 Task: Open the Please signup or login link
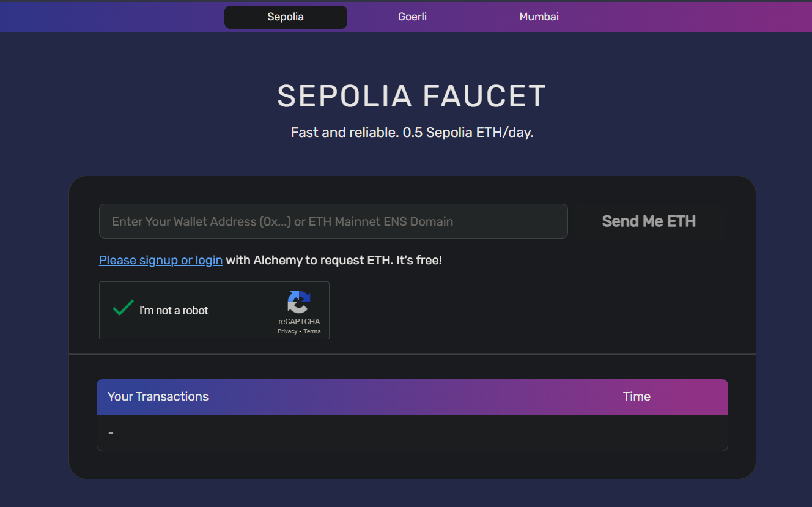click(161, 260)
